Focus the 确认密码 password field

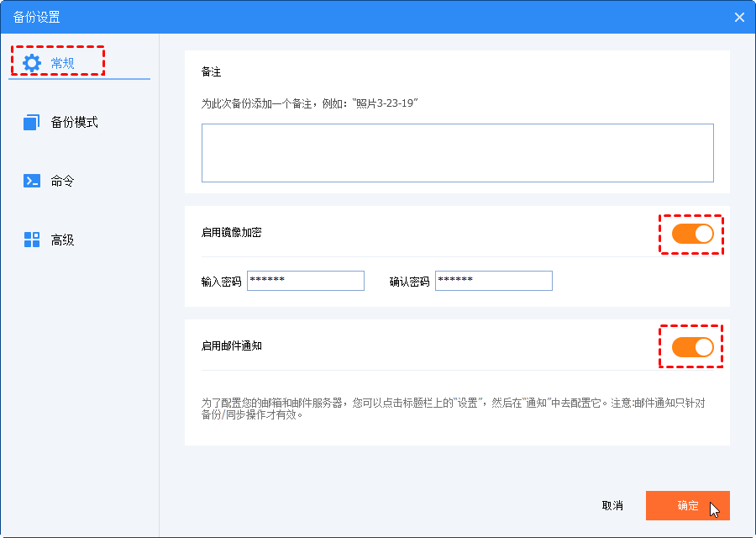[x=493, y=281]
